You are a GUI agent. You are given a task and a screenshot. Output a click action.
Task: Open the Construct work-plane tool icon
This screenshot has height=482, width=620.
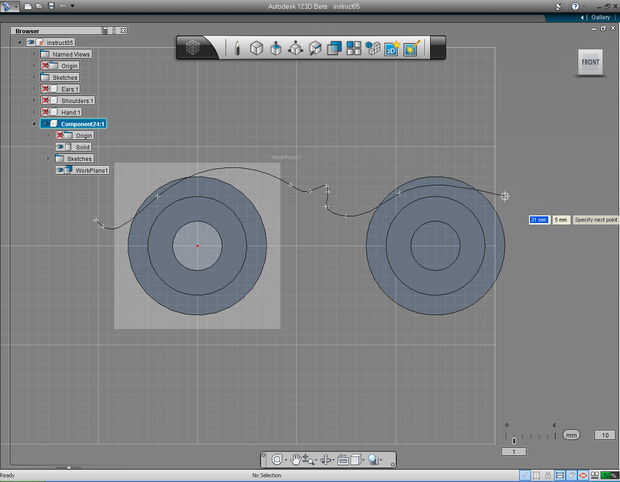(x=314, y=47)
